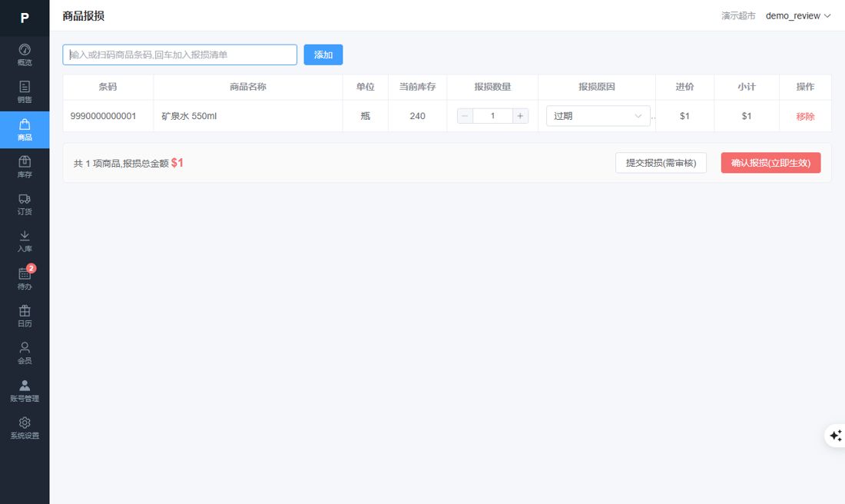Viewport: 845px width, 504px height.
Task: Click the 当前库存 column header
Action: point(418,87)
